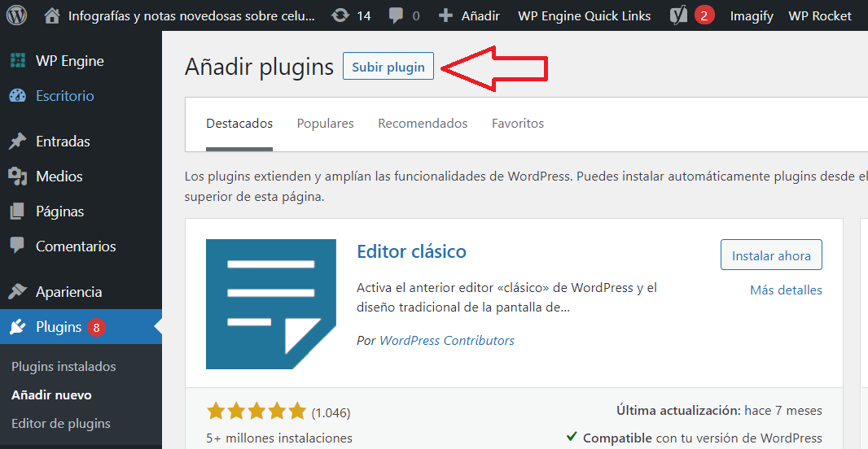This screenshot has height=449, width=868.
Task: Open the 'Editor de plugins' submenu
Action: 61,424
